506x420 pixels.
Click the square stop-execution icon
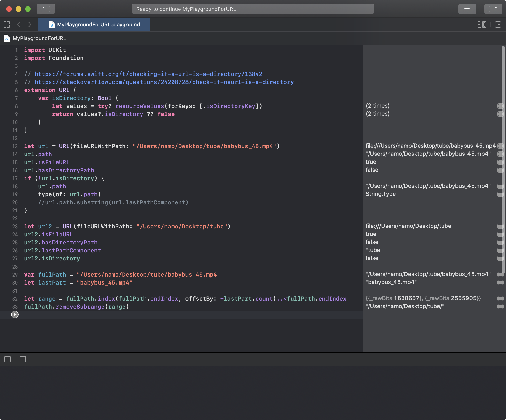[x=23, y=359]
